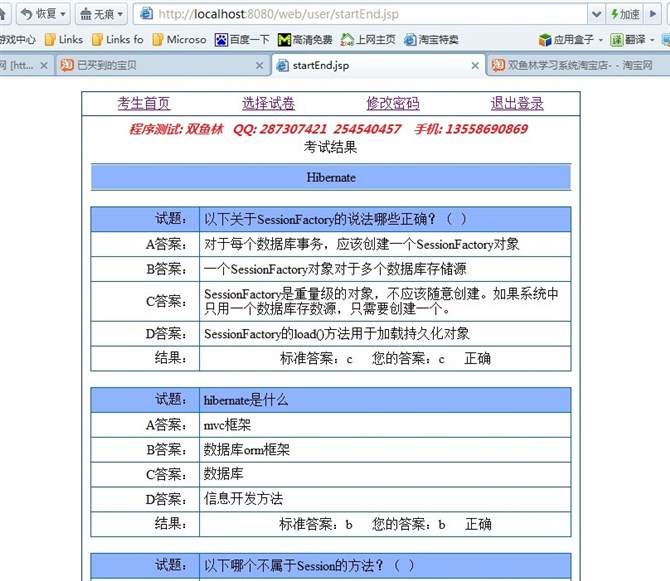Click answer B about 多个数据库存储源

pyautogui.click(x=335, y=269)
